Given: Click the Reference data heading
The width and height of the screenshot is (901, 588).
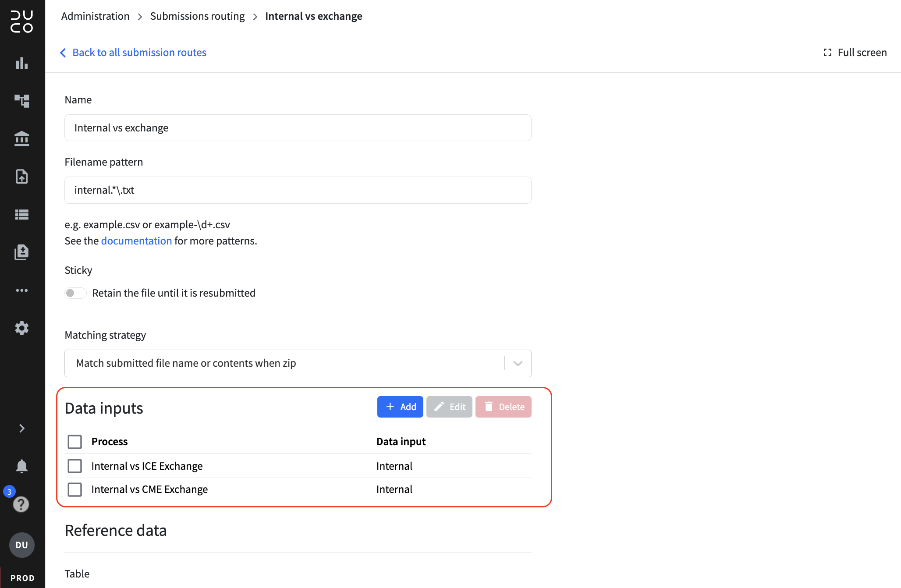Looking at the screenshot, I should (116, 531).
